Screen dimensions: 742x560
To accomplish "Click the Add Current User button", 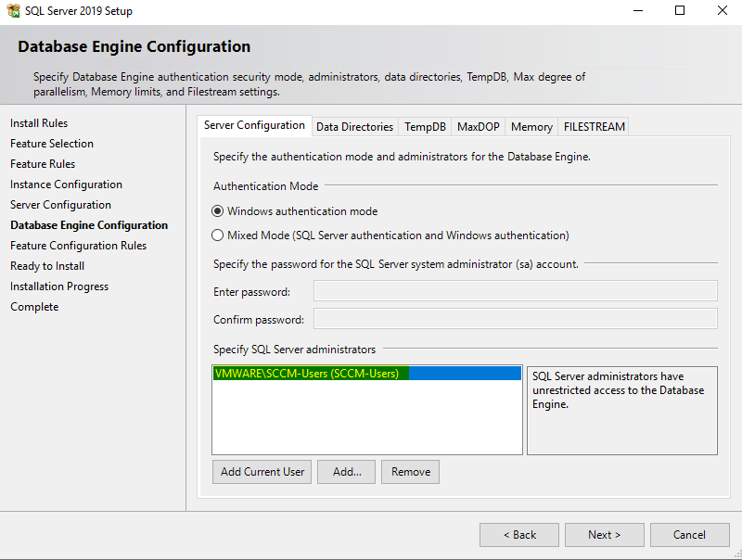I will [262, 472].
